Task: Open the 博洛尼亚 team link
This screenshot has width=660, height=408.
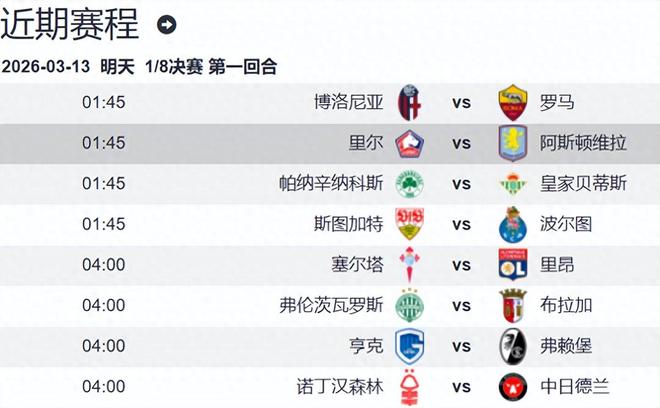Action: tap(348, 102)
